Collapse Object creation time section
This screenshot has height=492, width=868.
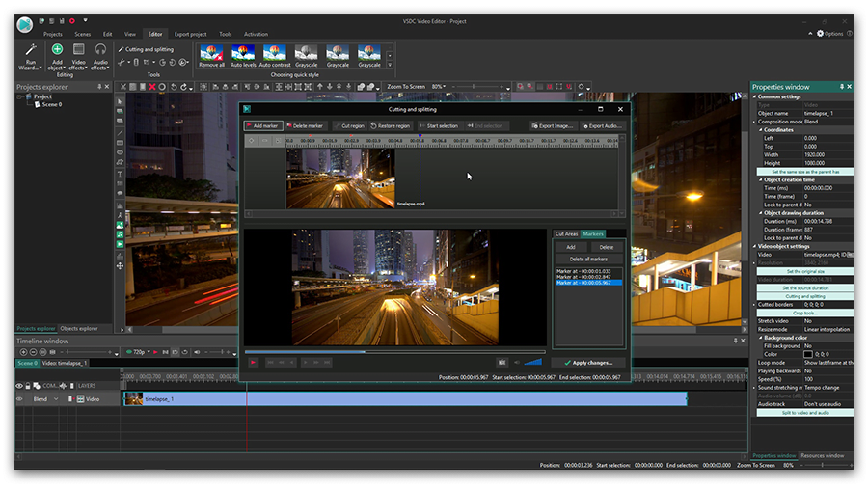[761, 179]
